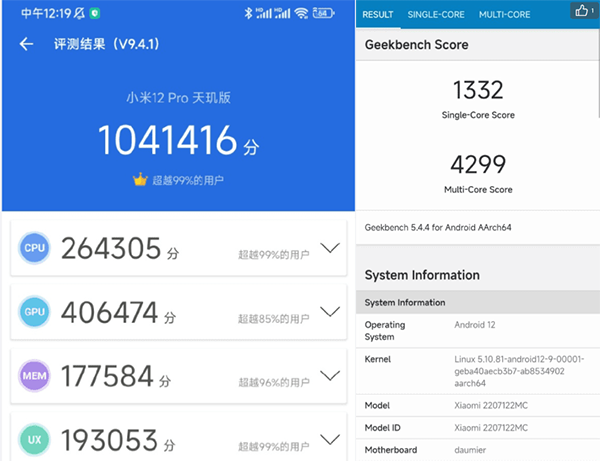The width and height of the screenshot is (600, 461).
Task: Select the multi-core score 4299
Action: [x=478, y=165]
